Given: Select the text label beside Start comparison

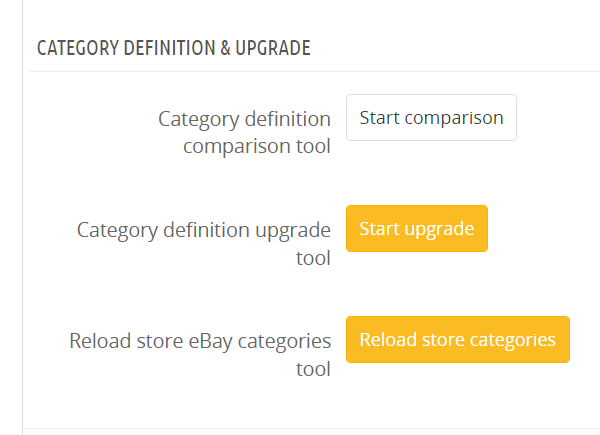Looking at the screenshot, I should pos(244,134).
